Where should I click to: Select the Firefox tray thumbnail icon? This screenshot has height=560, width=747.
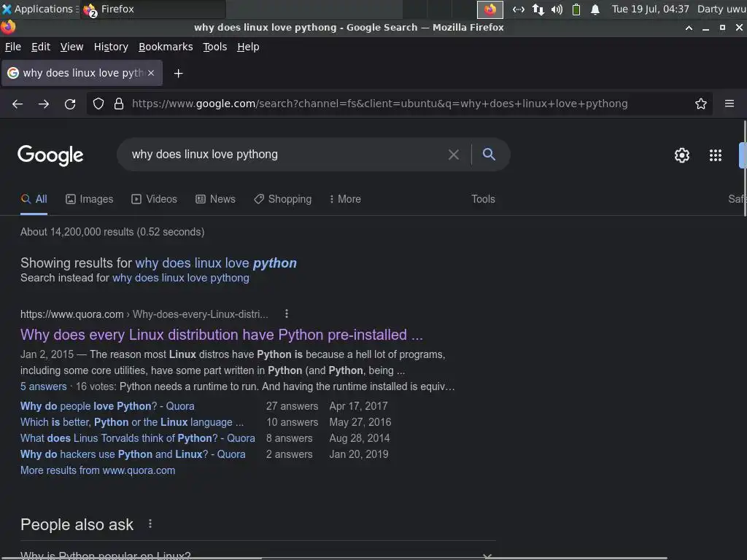(x=489, y=9)
